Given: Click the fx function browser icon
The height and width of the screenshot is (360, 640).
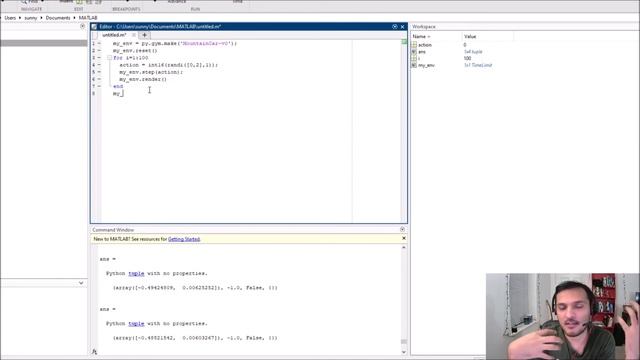Looking at the screenshot, I should [x=94, y=352].
